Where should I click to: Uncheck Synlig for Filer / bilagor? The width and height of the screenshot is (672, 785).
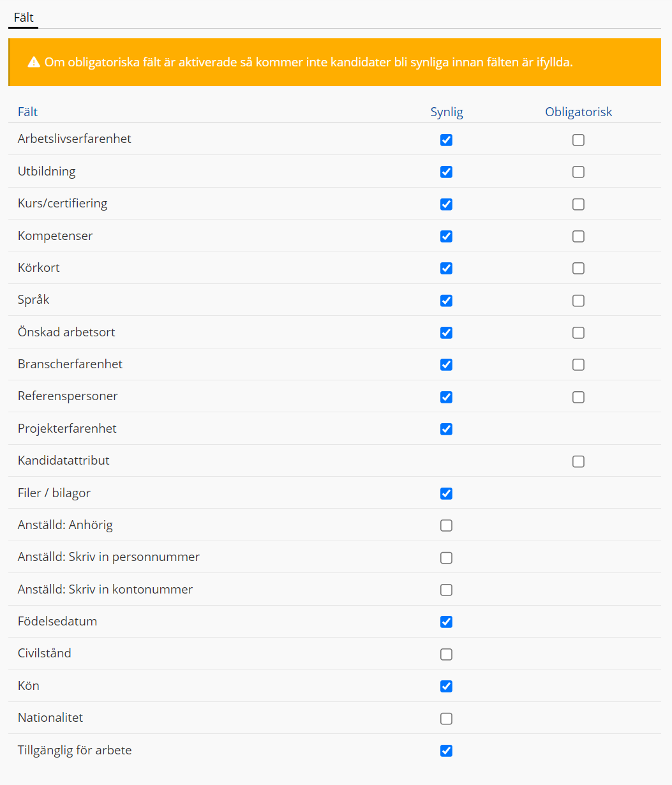point(446,493)
